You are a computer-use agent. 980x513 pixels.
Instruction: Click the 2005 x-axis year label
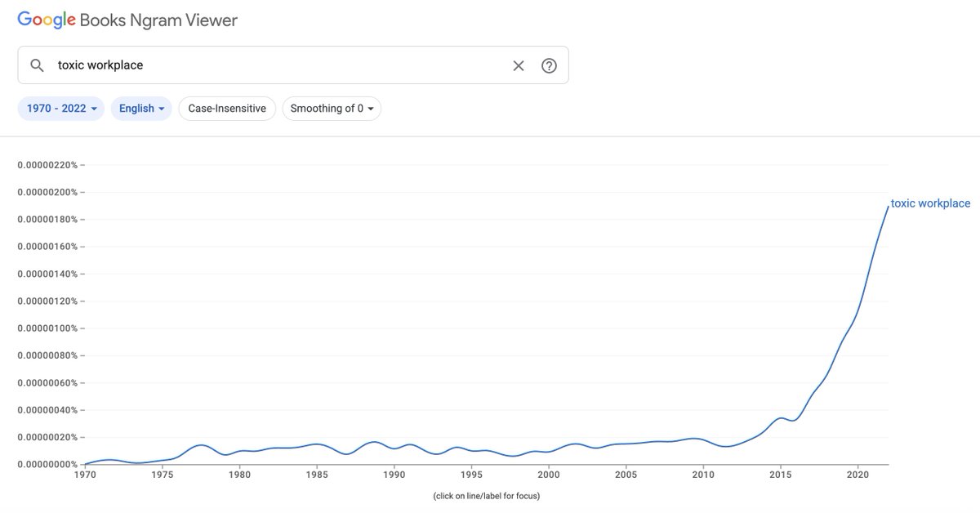[626, 475]
